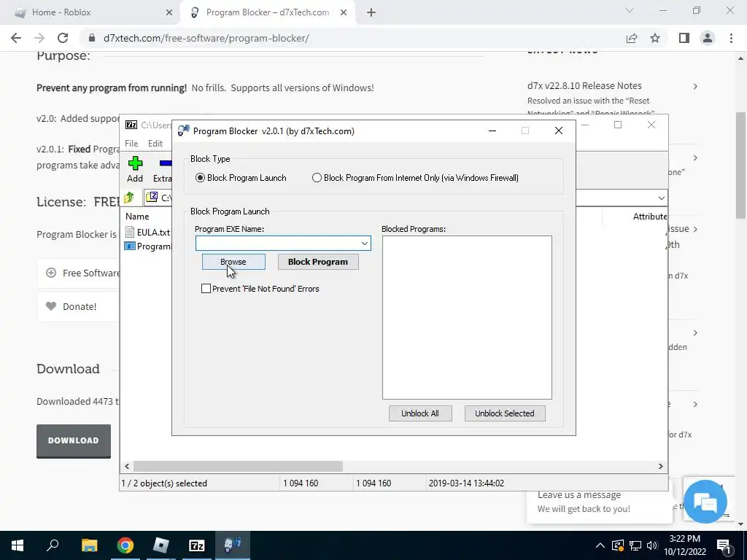
Task: Click the up-folder arrow icon in 7-Zip
Action: tap(129, 197)
